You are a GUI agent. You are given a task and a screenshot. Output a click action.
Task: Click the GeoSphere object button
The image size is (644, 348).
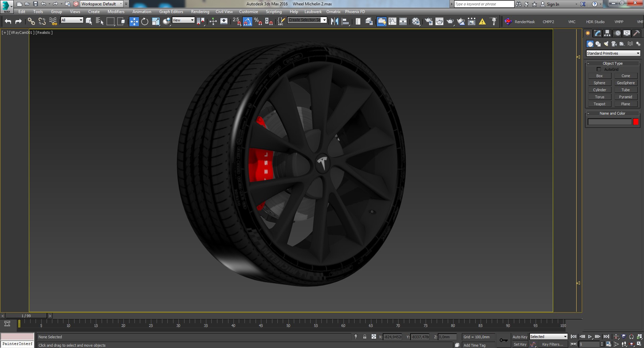(626, 83)
